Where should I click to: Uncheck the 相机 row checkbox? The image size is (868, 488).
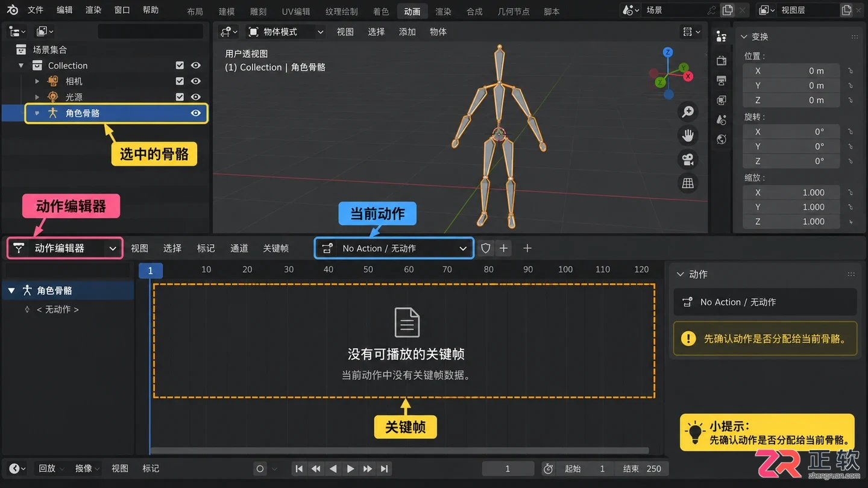180,81
